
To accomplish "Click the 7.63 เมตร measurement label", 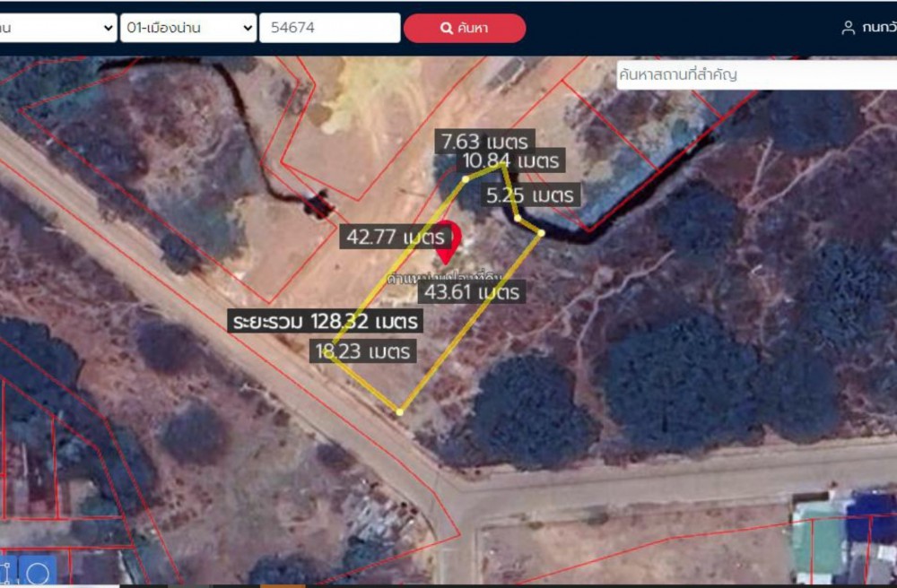I will tap(484, 141).
